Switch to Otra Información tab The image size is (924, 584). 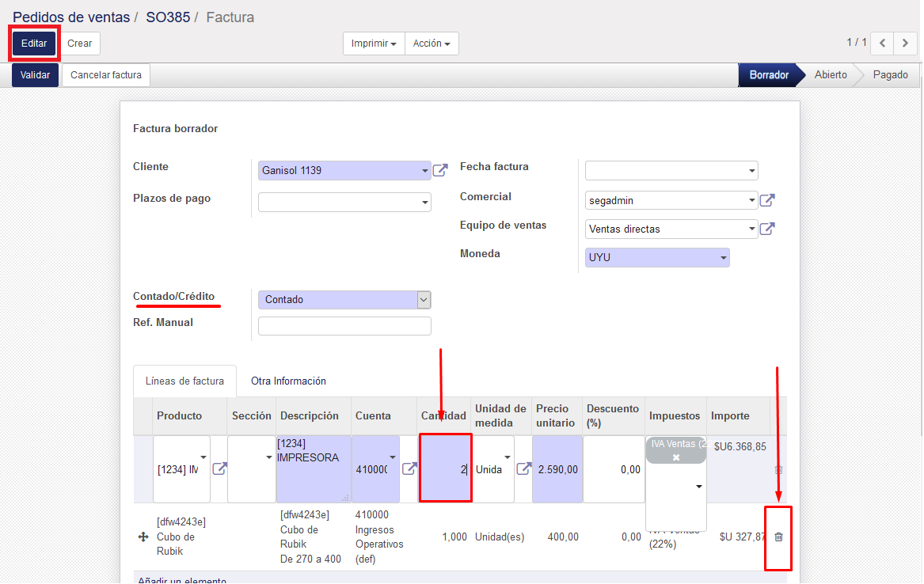click(x=288, y=381)
